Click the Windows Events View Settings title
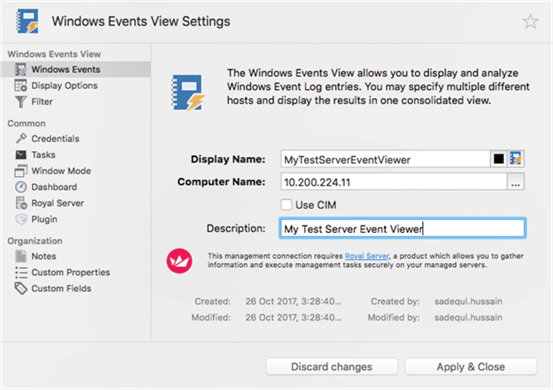Viewport: 553px width, 390px height. click(x=141, y=22)
